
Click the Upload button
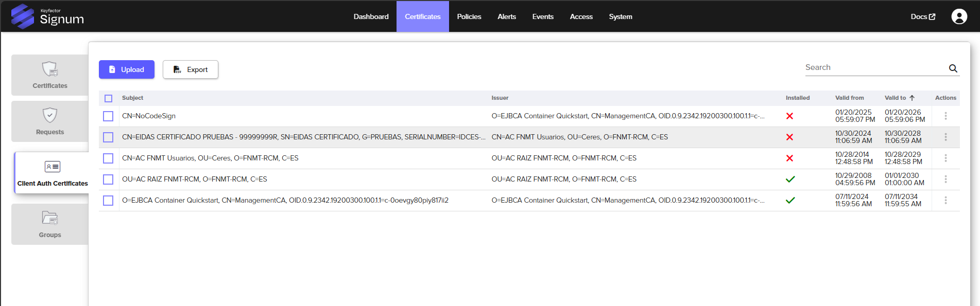(127, 69)
